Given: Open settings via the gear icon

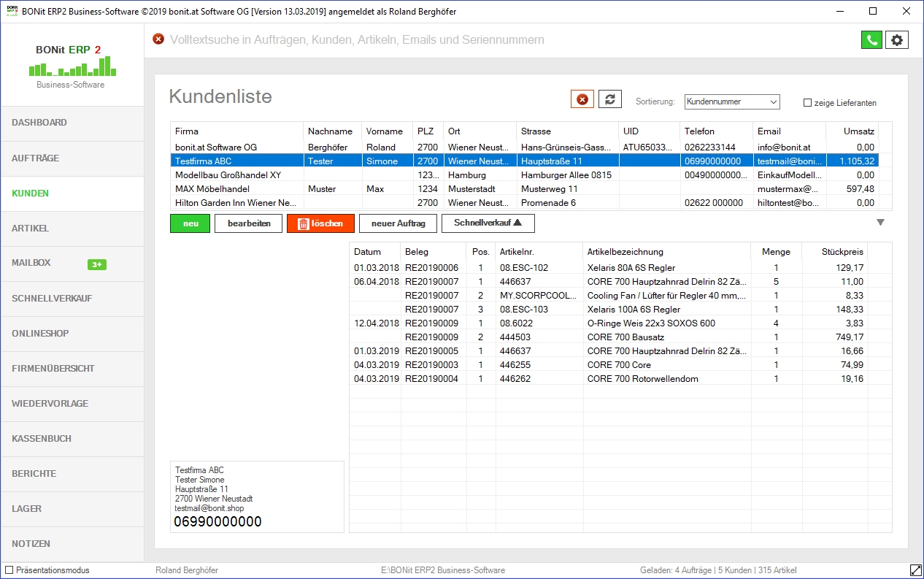Looking at the screenshot, I should [897, 40].
